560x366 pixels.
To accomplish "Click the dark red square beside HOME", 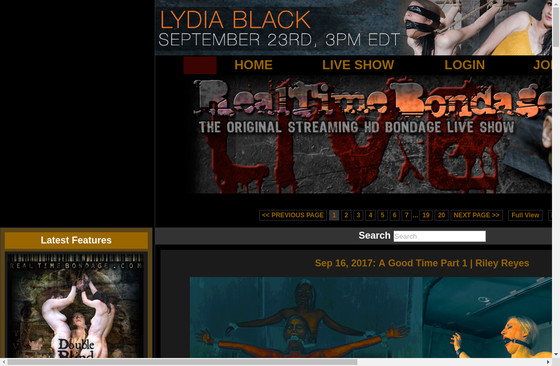I will [x=200, y=65].
